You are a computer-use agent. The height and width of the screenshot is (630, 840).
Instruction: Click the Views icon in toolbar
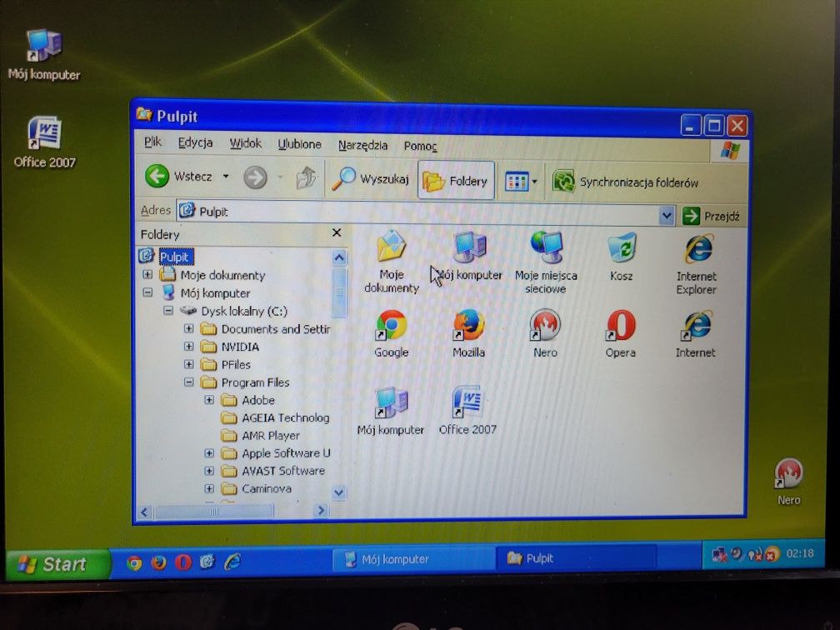click(x=517, y=182)
